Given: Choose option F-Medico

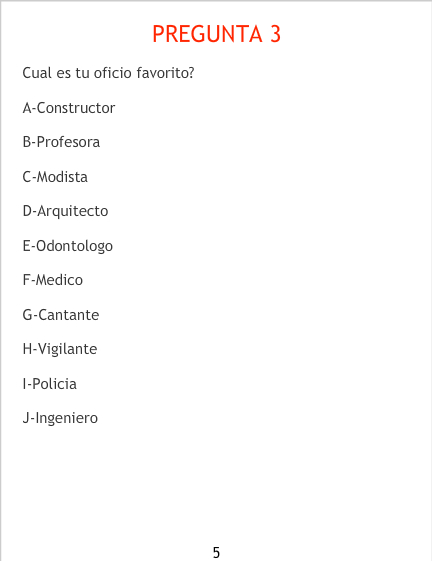Looking at the screenshot, I should coord(53,280).
